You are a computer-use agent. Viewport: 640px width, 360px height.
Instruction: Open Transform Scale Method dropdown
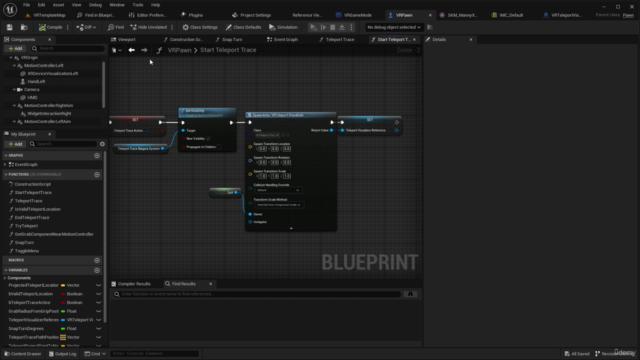click(278, 205)
